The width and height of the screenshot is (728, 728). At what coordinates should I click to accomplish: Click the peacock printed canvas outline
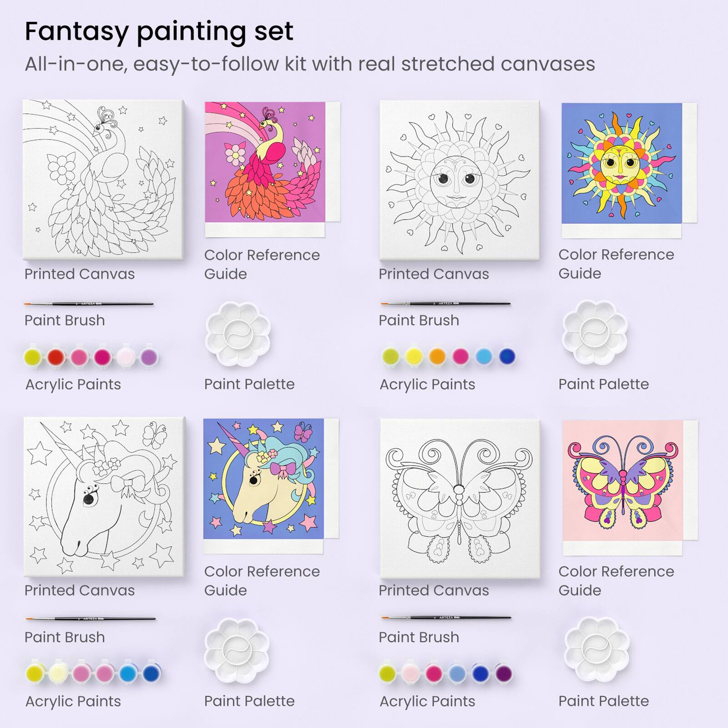104,180
